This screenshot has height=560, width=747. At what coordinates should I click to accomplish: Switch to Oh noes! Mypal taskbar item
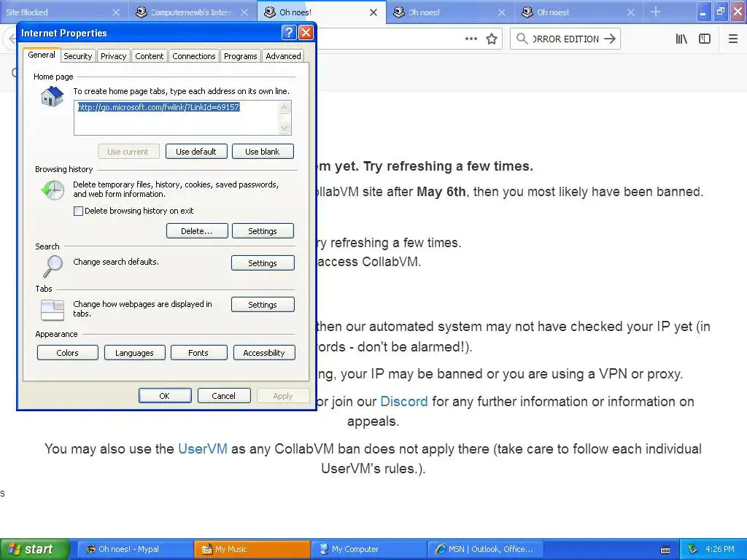point(135,549)
